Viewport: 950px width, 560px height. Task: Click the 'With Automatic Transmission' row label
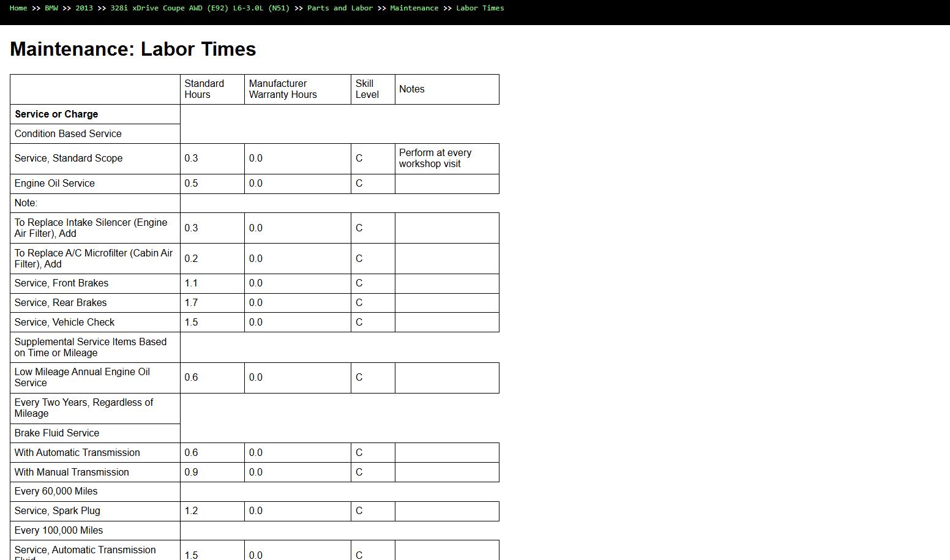coord(77,453)
